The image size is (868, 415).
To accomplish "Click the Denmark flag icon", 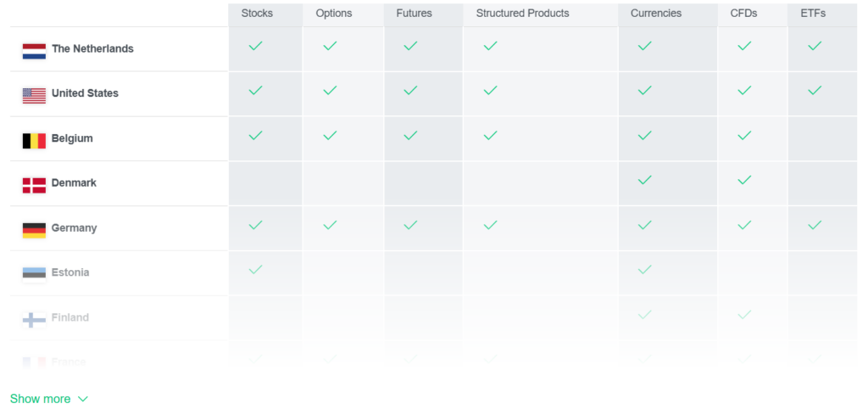I will pos(34,185).
